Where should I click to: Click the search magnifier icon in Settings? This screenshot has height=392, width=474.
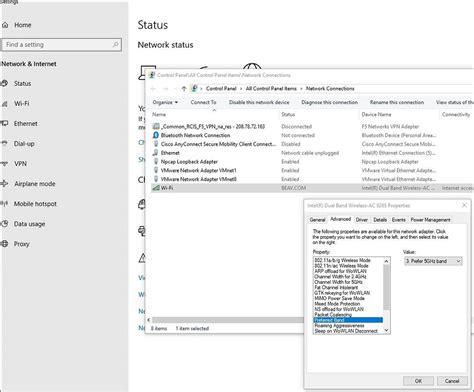(x=115, y=44)
